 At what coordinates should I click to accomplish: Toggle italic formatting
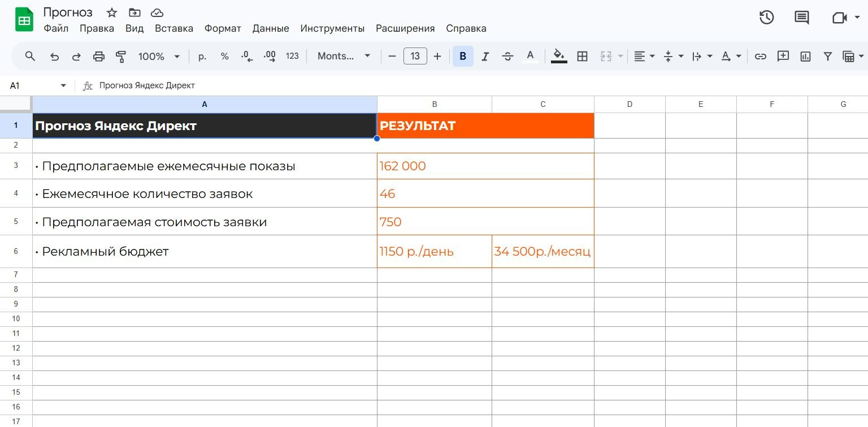point(485,56)
